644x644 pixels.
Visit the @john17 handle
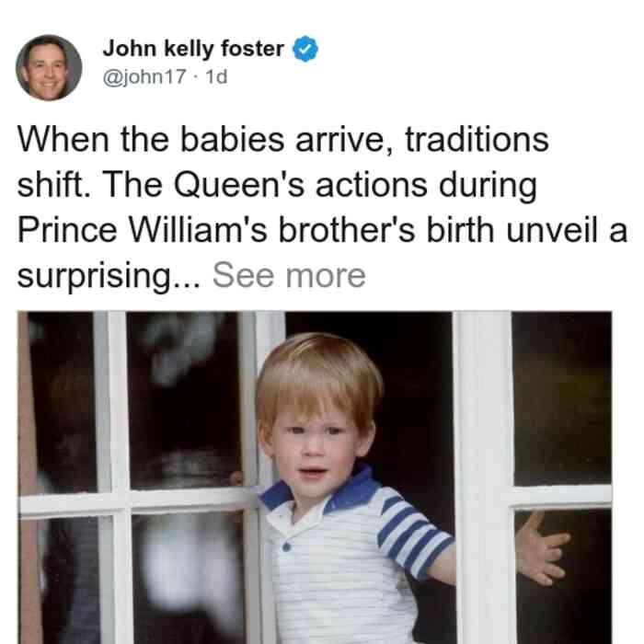click(144, 77)
